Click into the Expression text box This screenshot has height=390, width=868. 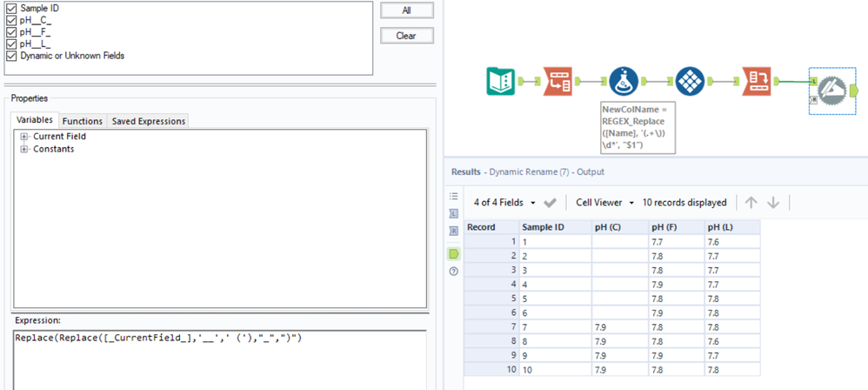point(220,360)
